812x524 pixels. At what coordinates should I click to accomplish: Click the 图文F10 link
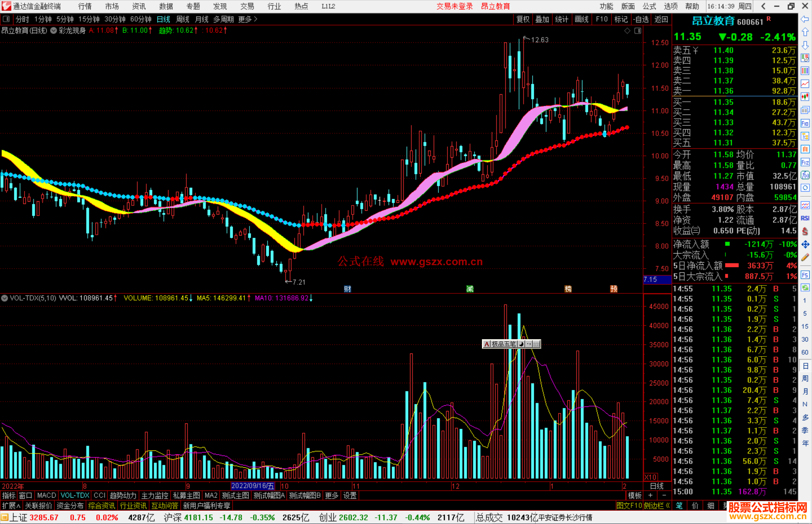coord(629,506)
